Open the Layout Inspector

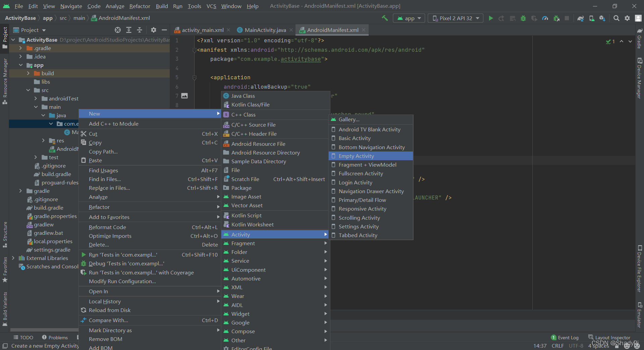pos(609,337)
